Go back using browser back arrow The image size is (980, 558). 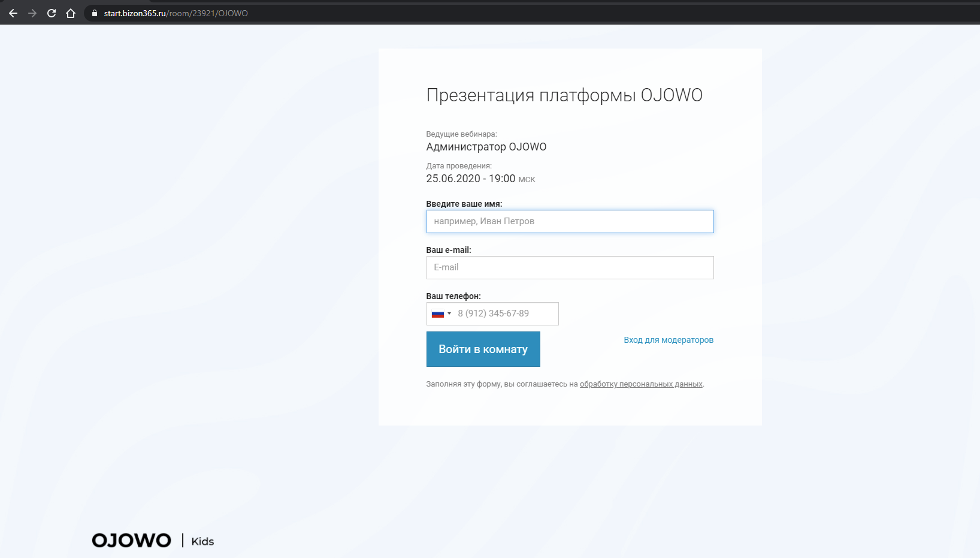[13, 13]
